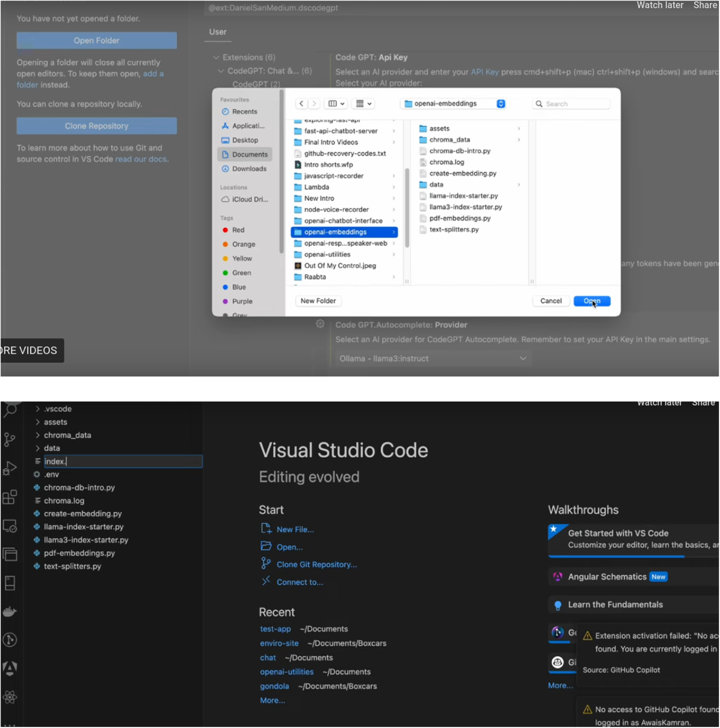Click the column view icon in the dialog
The image size is (720, 728).
pos(333,103)
